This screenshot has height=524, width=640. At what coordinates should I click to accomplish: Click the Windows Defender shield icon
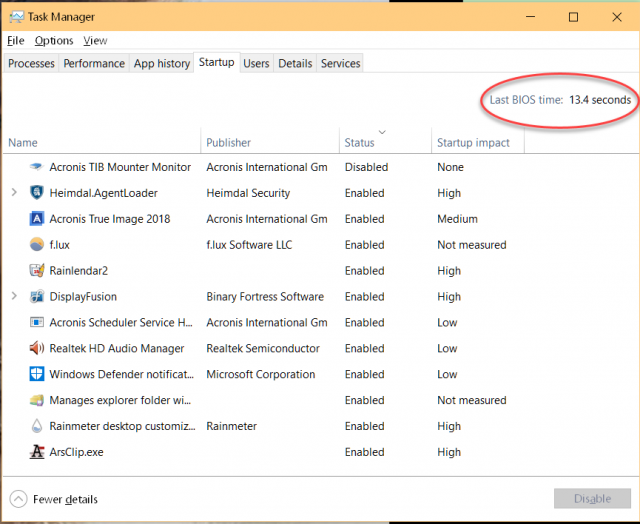(36, 374)
